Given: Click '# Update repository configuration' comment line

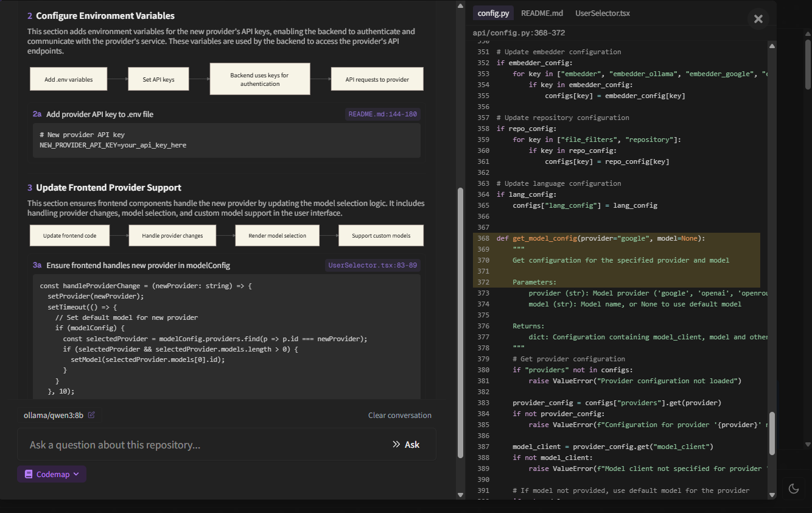Looking at the screenshot, I should 563,118.
